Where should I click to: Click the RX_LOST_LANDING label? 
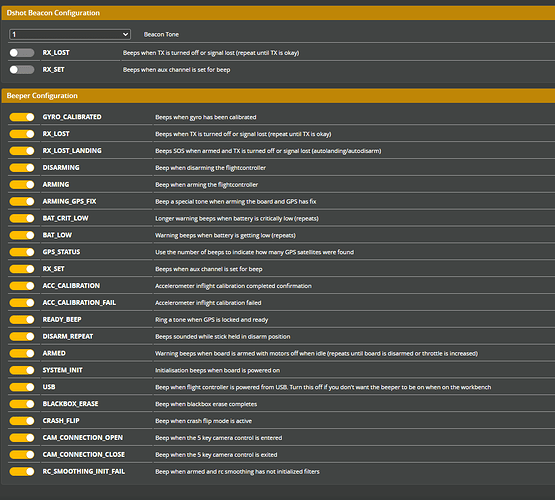click(x=72, y=151)
